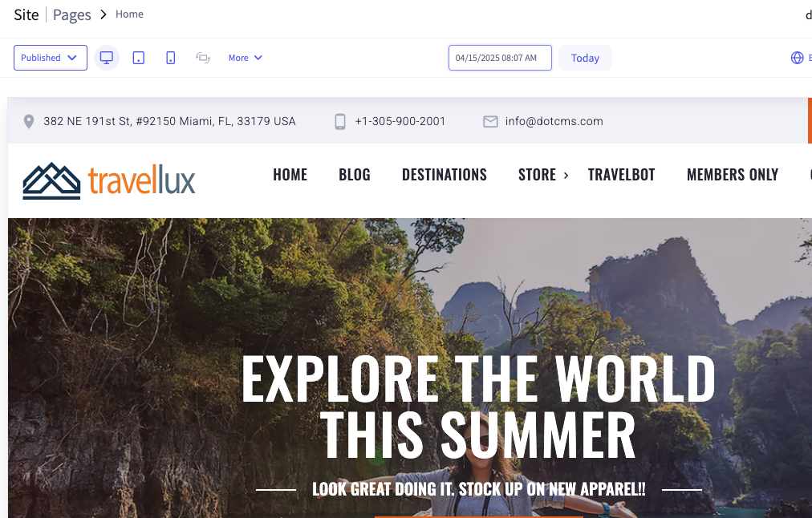Click the Pages breadcrumb link
This screenshot has height=518, width=812.
(x=72, y=14)
